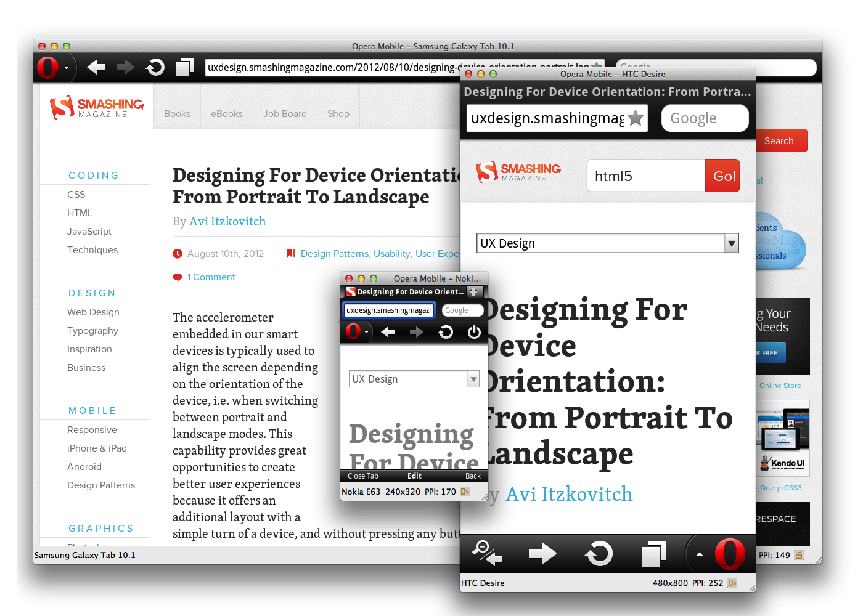Click the Go! button in HTC Desire
Image resolution: width=863 pixels, height=616 pixels.
pyautogui.click(x=722, y=176)
